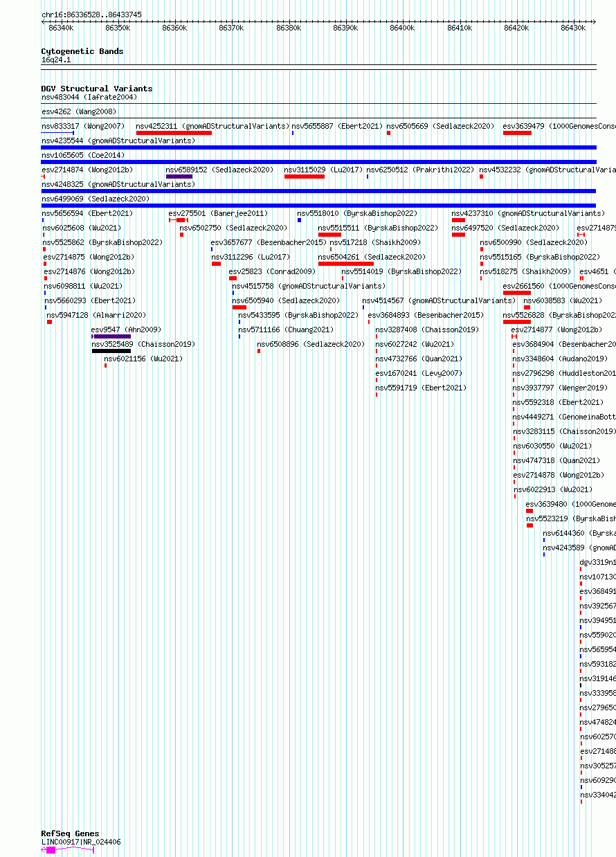Click nsv6098811 (Wu2021) label
The height and width of the screenshot is (857, 616).
tap(84, 286)
